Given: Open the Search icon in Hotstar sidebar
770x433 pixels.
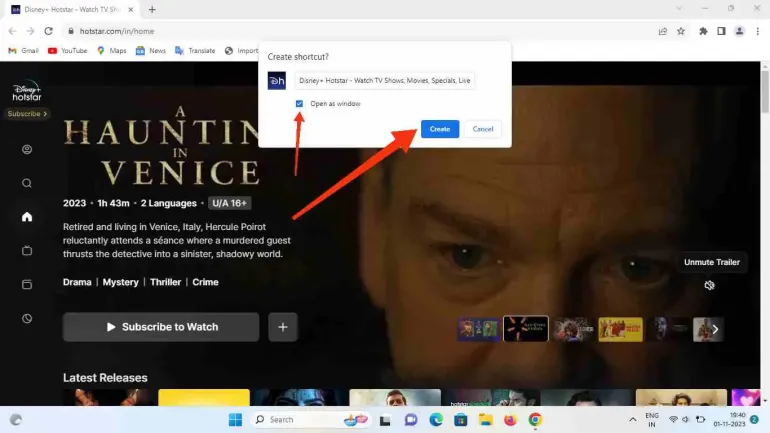Looking at the screenshot, I should [27, 183].
